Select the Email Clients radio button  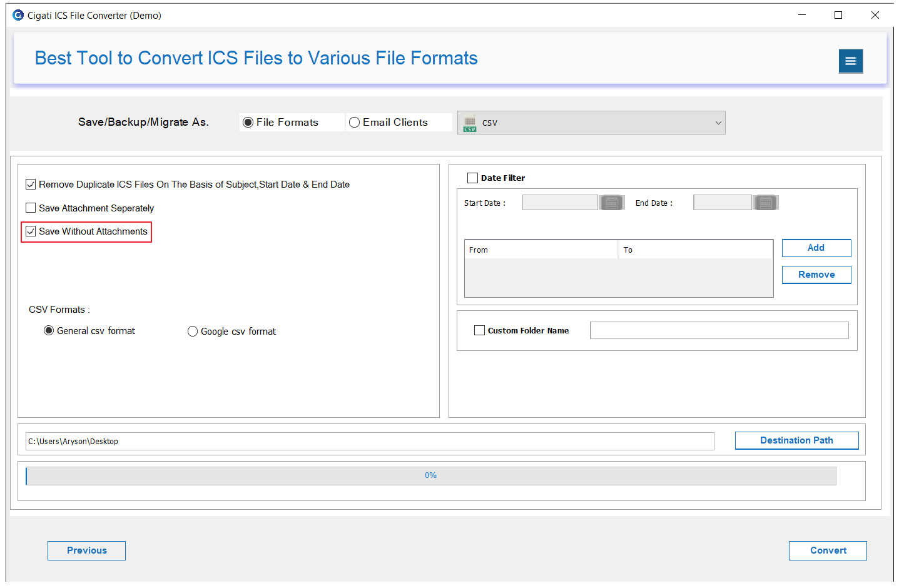coord(354,123)
